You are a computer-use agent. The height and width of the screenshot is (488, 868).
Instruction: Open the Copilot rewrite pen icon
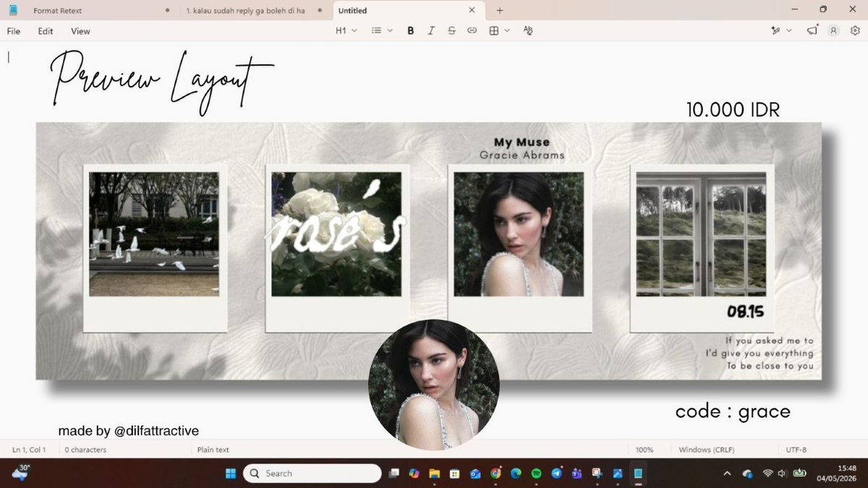[x=776, y=31]
